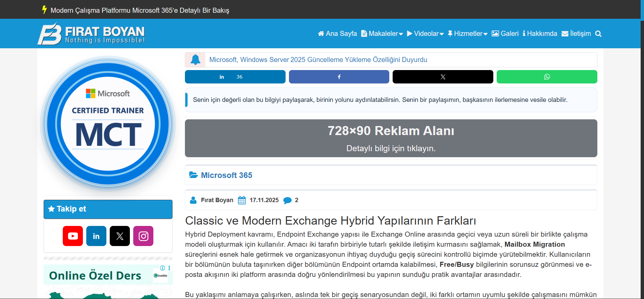
Task: Click the Microsoft Certified Trainer MCT badge
Action: tap(108, 124)
